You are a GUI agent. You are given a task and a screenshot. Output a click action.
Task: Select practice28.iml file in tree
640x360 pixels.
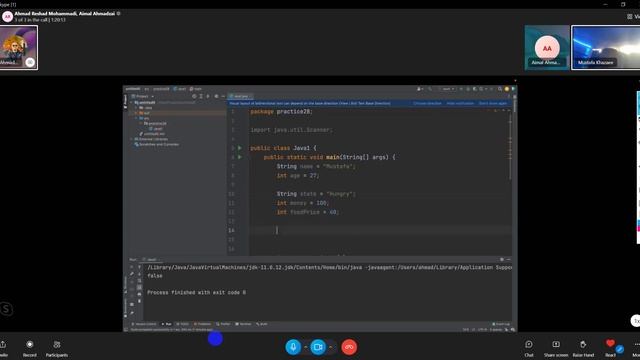click(x=152, y=134)
